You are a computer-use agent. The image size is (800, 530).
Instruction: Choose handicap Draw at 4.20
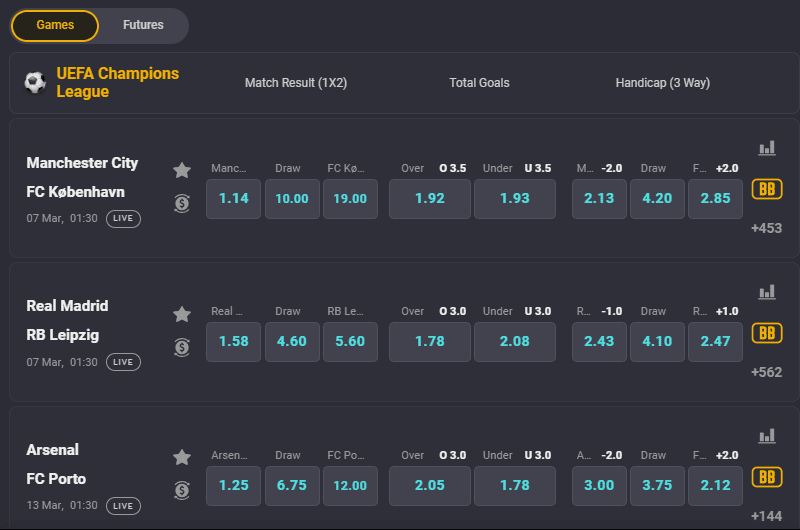(657, 198)
